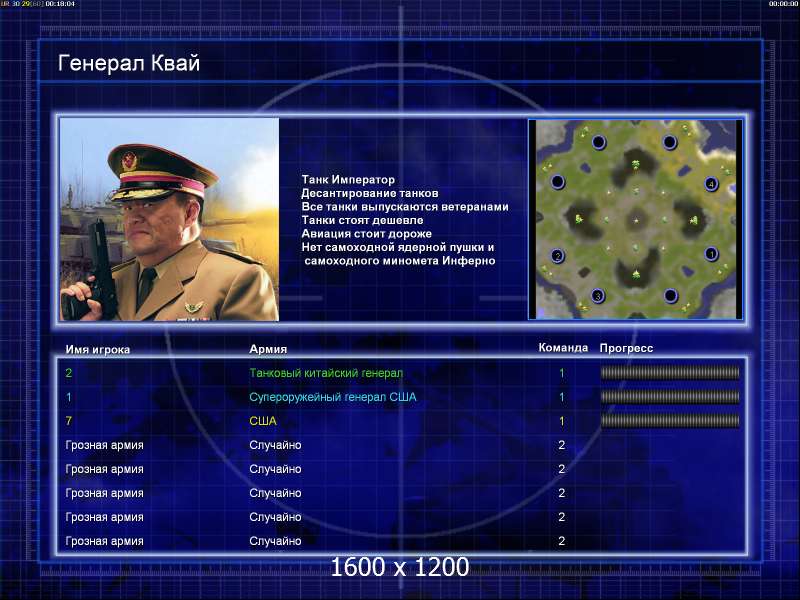Select start position marker 1 on the minimap
The image size is (800, 600).
click(x=711, y=254)
